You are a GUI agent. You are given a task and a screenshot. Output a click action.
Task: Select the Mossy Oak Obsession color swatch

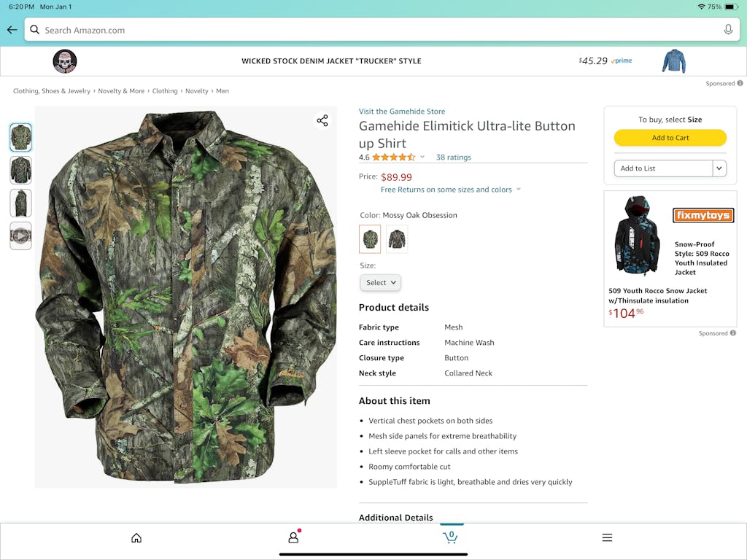370,239
